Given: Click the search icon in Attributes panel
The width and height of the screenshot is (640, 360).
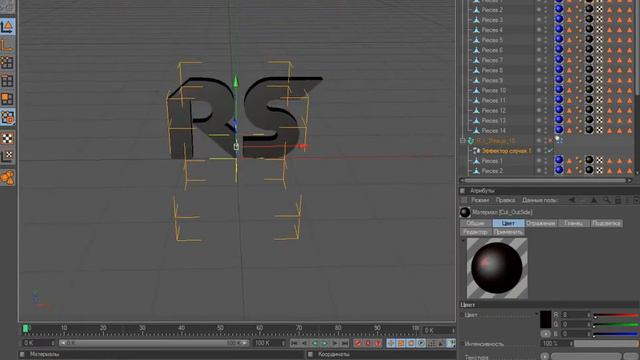Looking at the screenshot, I should (607, 200).
